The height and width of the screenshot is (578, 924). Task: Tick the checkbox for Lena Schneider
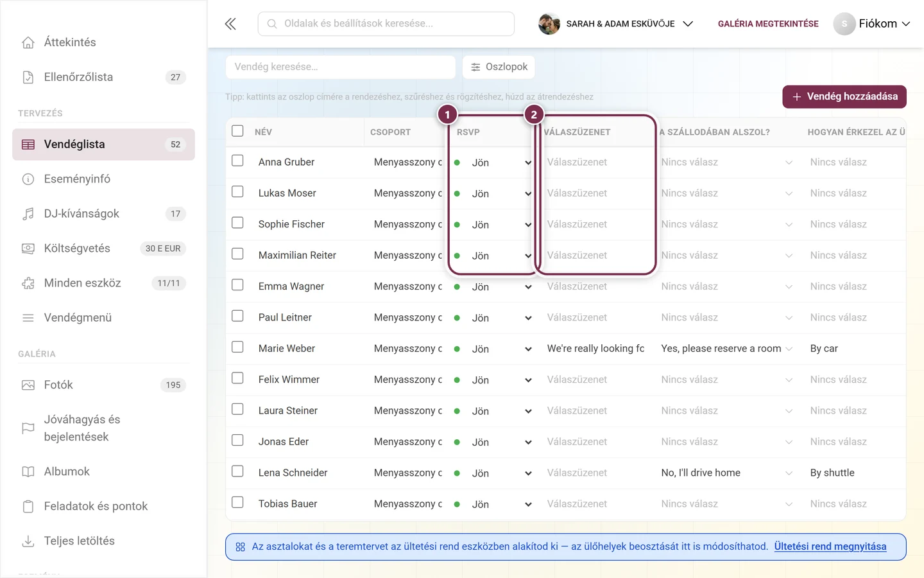(x=237, y=471)
